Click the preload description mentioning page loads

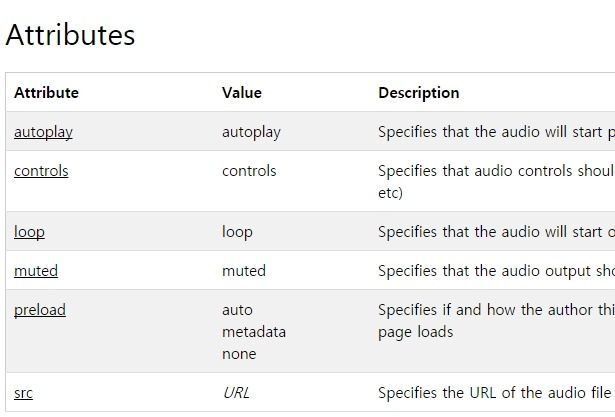point(496,321)
